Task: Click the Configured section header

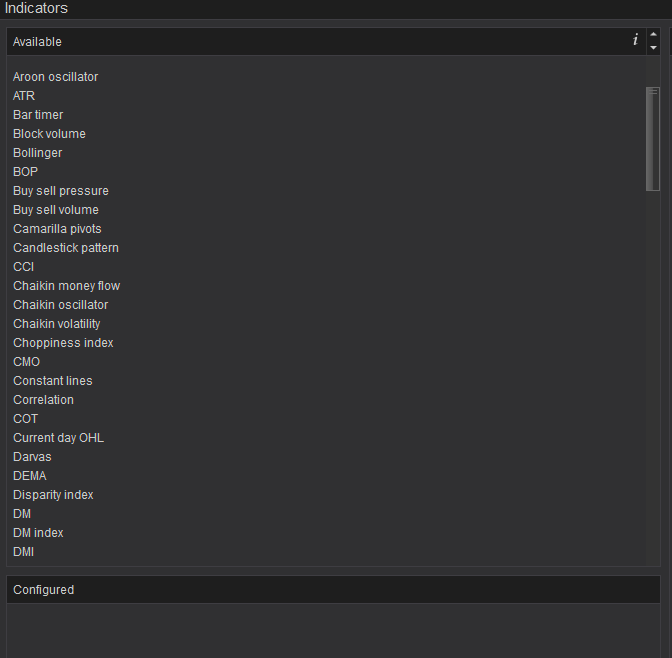Action: point(333,590)
